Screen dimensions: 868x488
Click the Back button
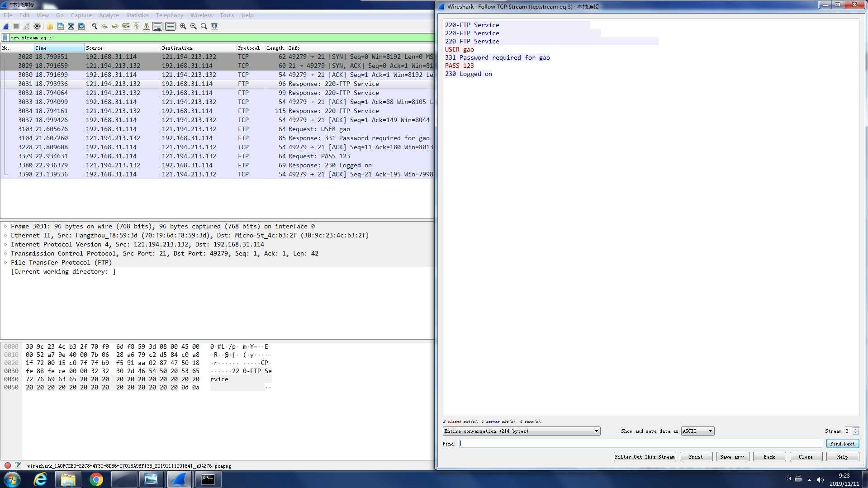tap(769, 457)
